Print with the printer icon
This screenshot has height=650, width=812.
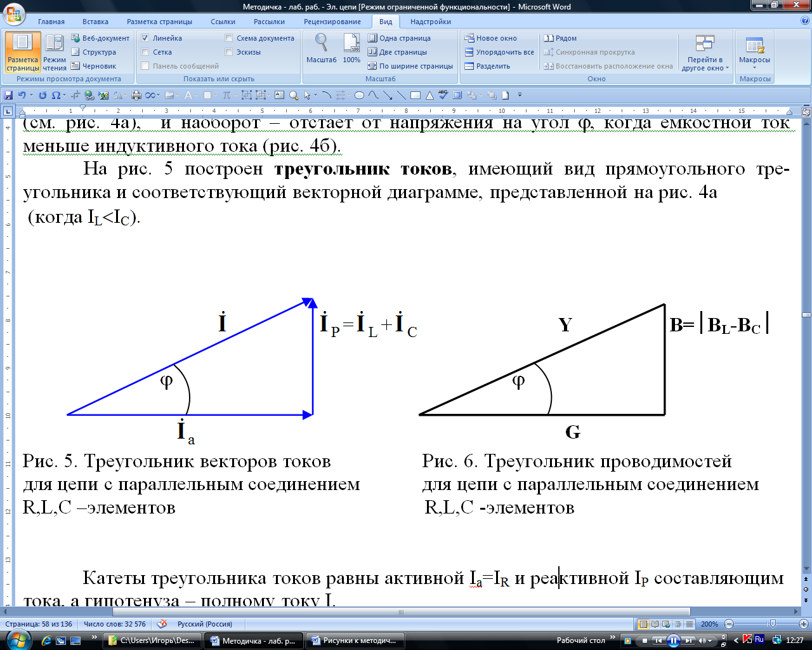click(x=136, y=95)
